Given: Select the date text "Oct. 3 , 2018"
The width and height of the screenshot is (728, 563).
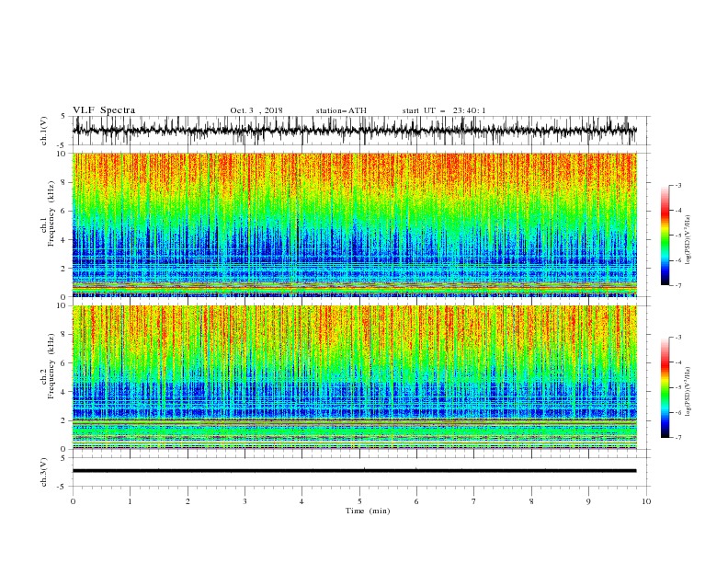Looking at the screenshot, I should click(256, 110).
